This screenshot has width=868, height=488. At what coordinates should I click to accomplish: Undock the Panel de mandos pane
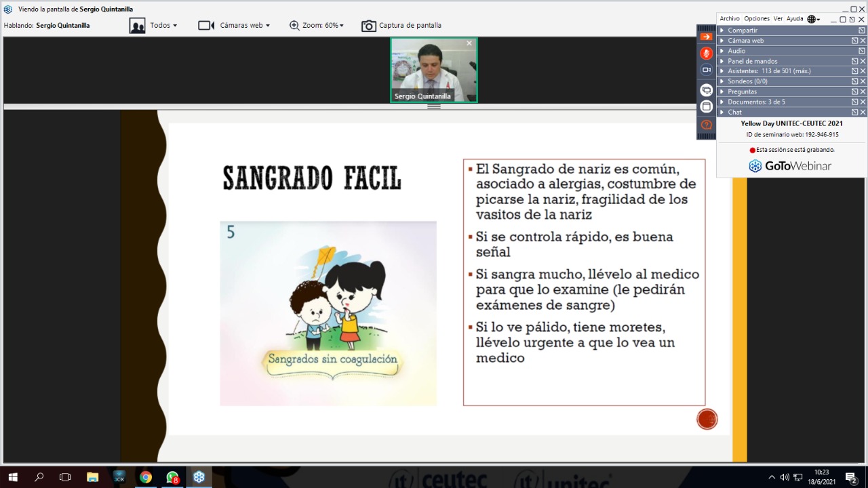[854, 61]
